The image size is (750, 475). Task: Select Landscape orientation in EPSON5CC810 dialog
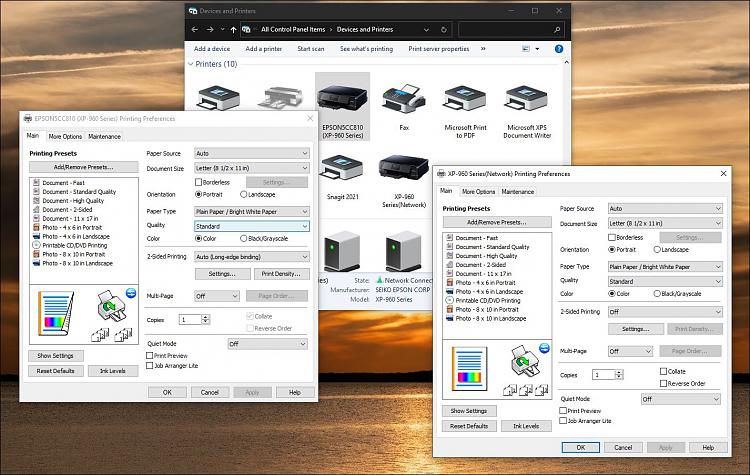[x=243, y=195]
